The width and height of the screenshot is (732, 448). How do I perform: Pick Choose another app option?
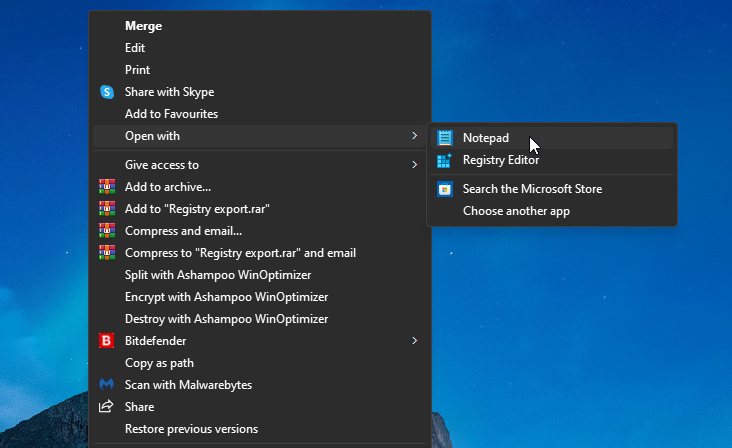point(516,211)
